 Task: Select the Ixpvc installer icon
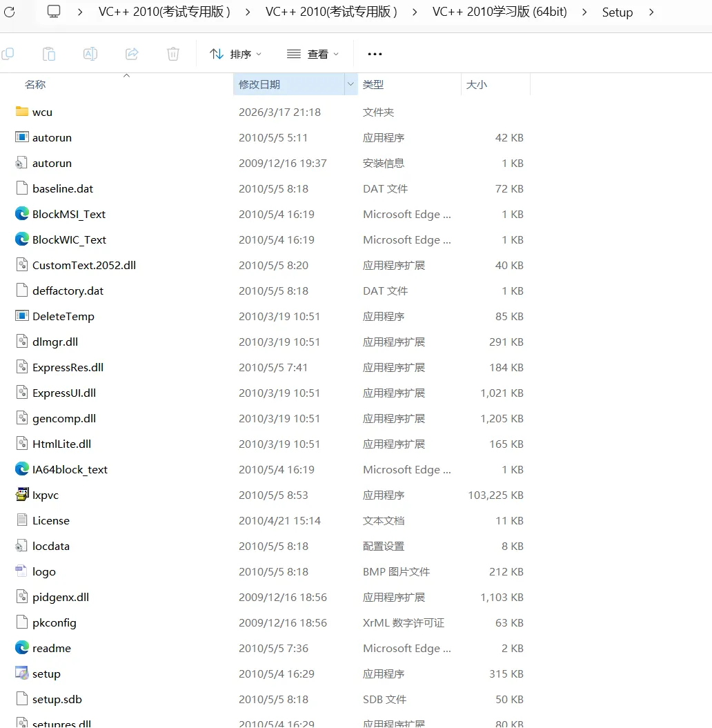[x=22, y=495]
